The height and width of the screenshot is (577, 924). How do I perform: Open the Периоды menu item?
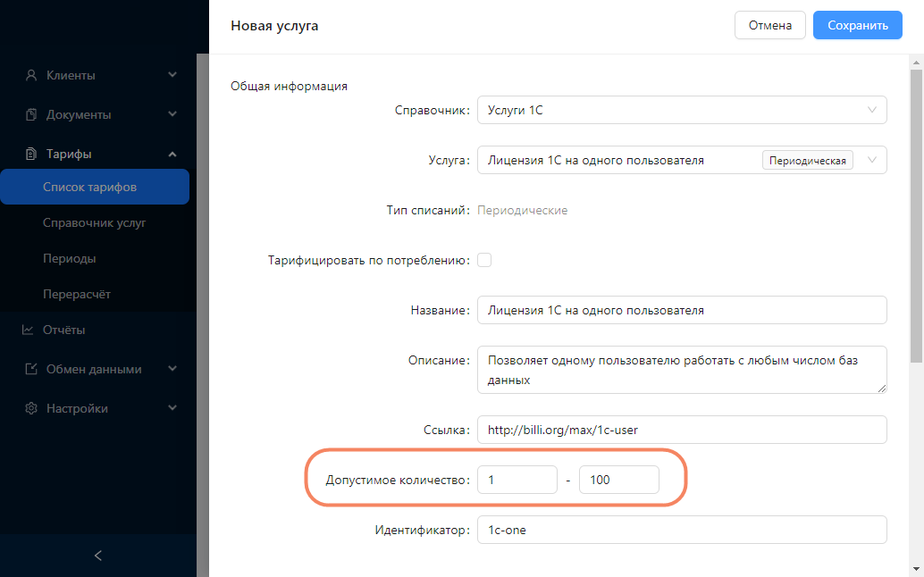[70, 258]
